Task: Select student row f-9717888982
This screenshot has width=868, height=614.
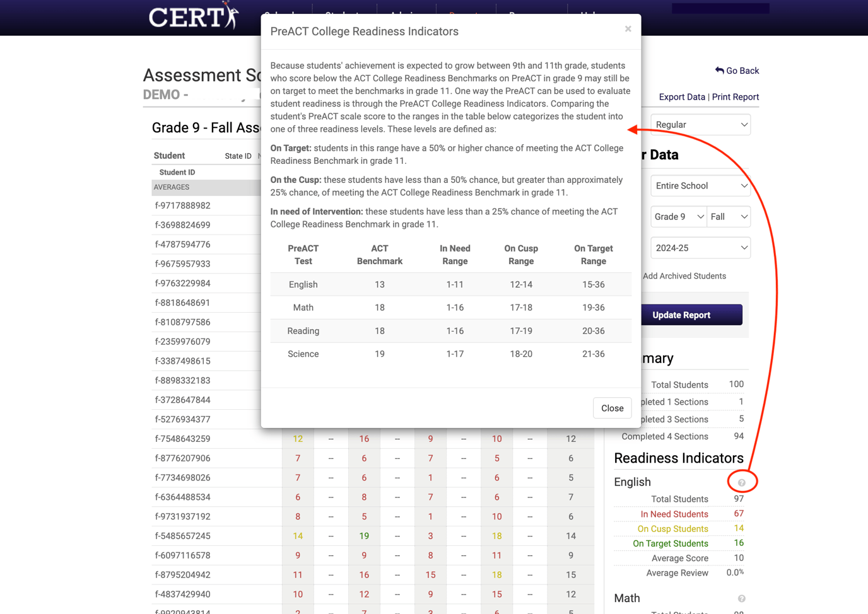Action: click(190, 205)
